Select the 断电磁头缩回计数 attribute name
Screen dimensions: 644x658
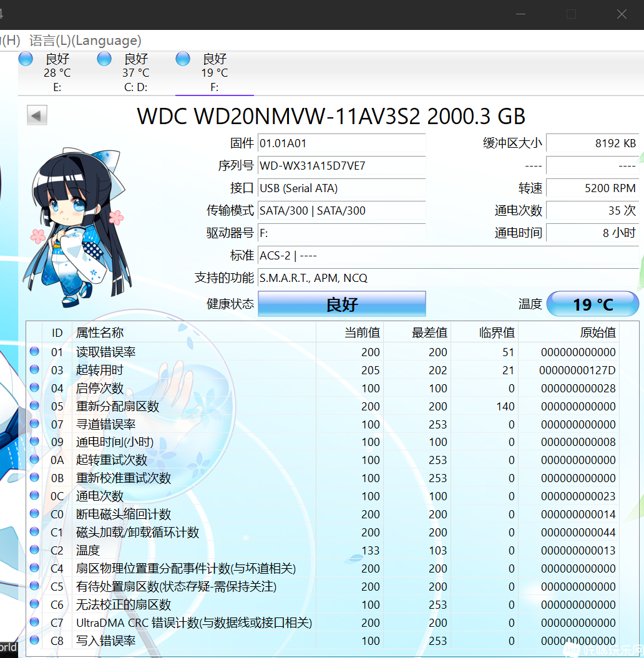click(x=124, y=515)
